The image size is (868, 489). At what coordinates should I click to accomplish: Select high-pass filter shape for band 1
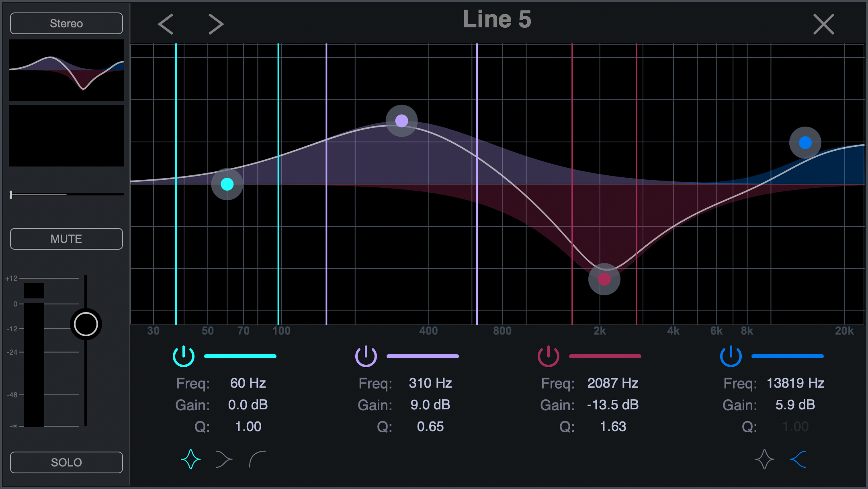[258, 459]
